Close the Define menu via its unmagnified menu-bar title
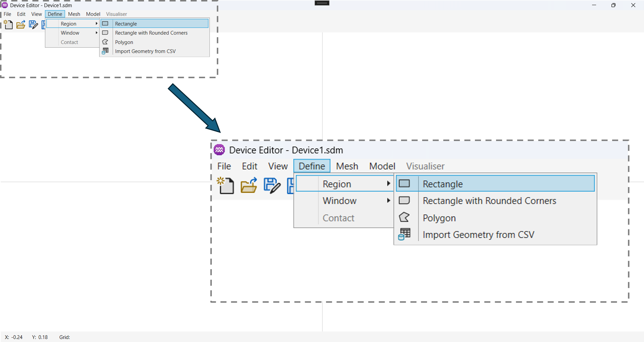 [x=55, y=14]
